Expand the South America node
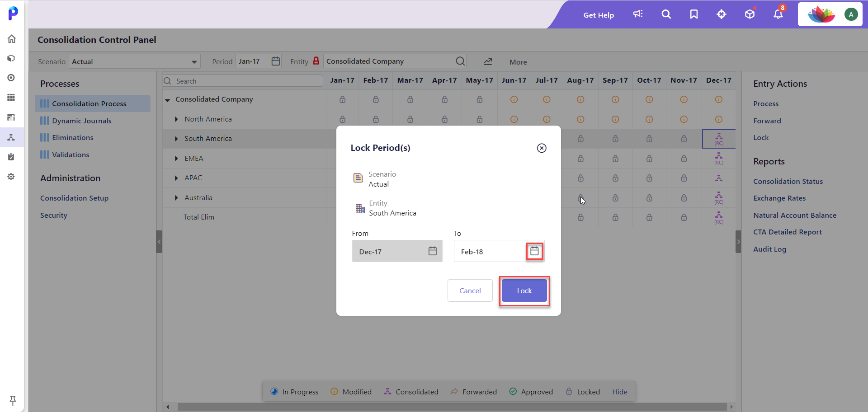This screenshot has height=412, width=868. pyautogui.click(x=176, y=139)
